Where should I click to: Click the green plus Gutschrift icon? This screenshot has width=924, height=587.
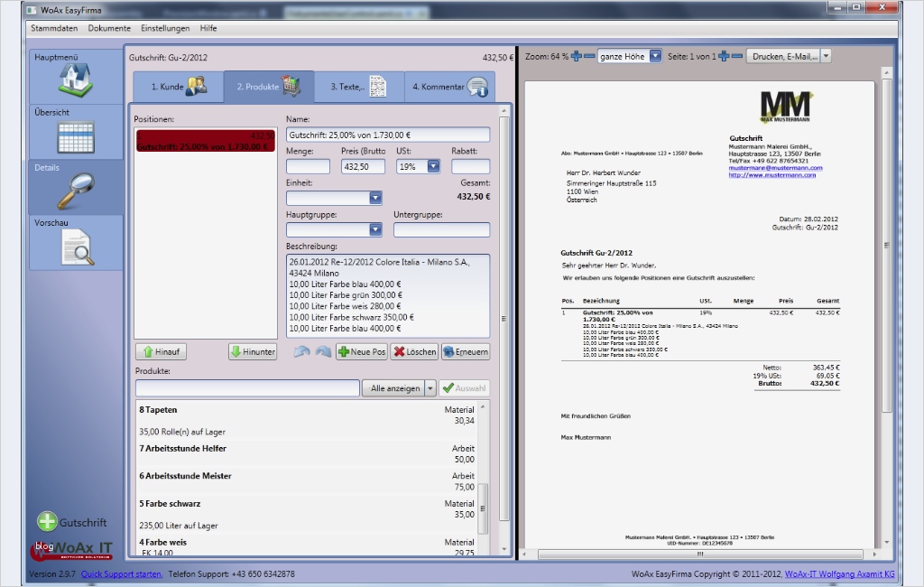click(x=47, y=521)
